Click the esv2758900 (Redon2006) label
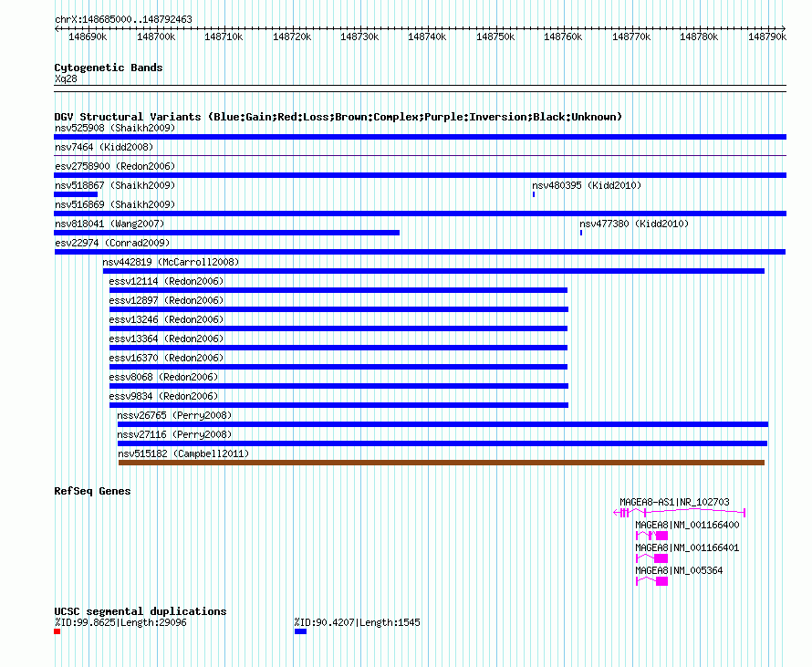This screenshot has height=667, width=812. [x=115, y=166]
